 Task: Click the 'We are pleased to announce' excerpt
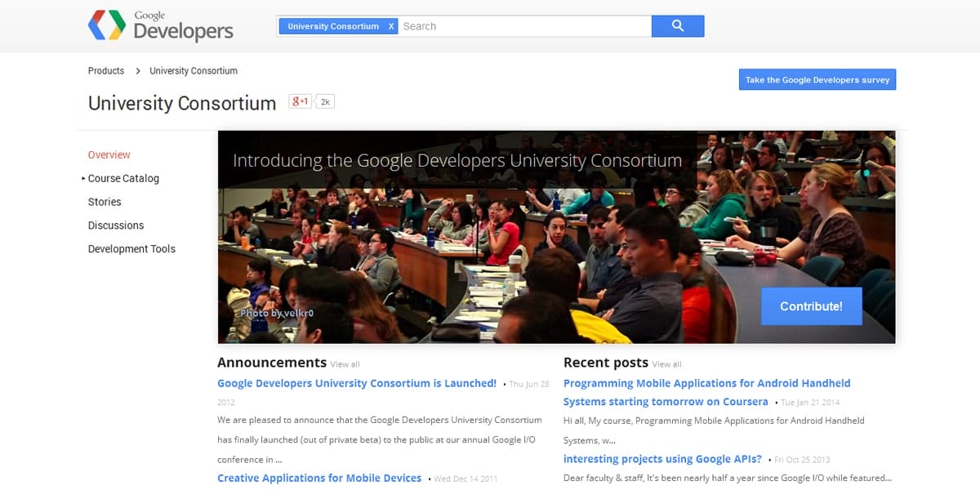tap(380, 439)
